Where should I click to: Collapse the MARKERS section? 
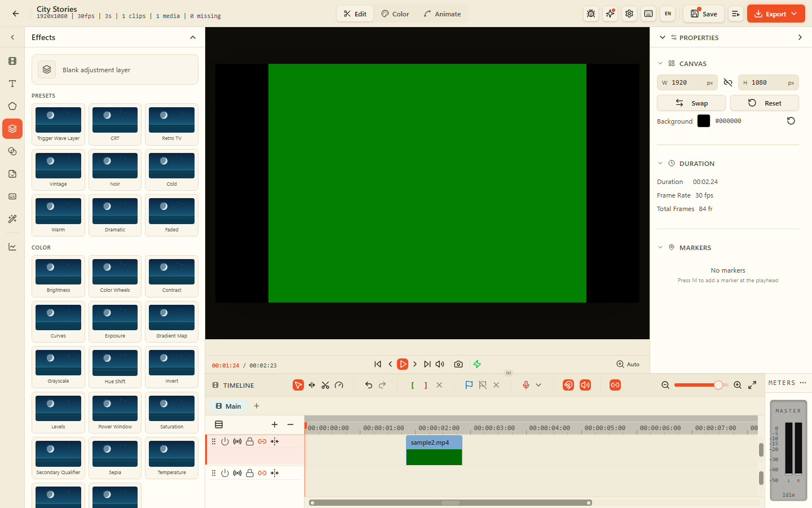pos(660,247)
